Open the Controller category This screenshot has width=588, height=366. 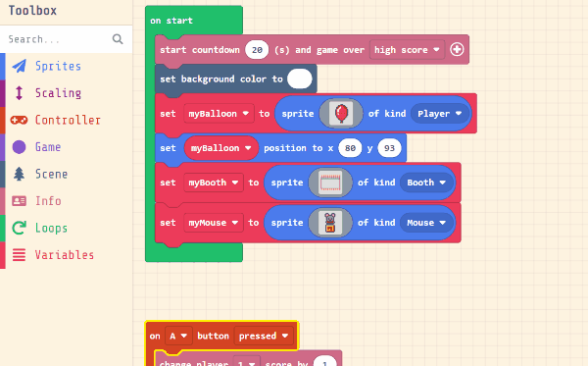click(x=66, y=120)
